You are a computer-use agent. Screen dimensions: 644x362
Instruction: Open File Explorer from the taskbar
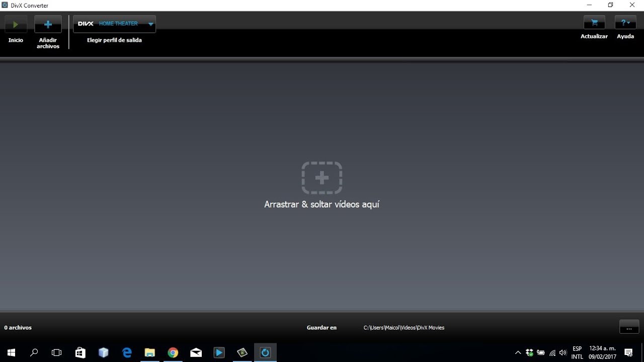(150, 352)
